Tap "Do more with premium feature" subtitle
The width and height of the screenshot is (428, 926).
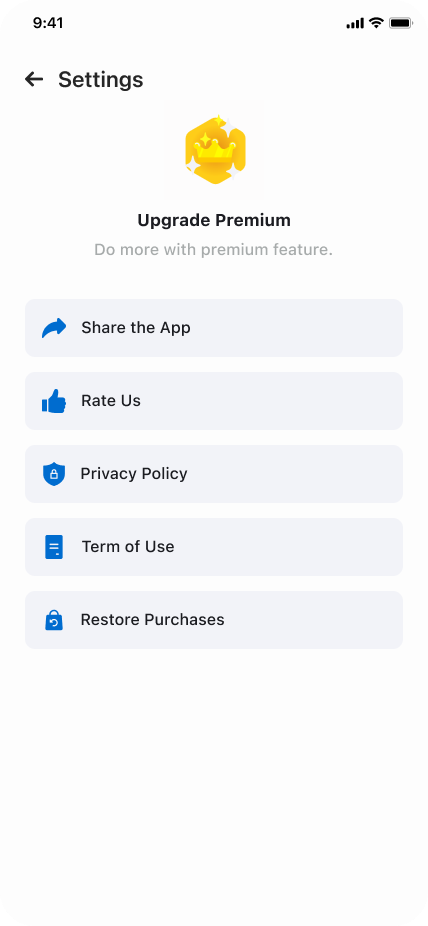coord(214,250)
